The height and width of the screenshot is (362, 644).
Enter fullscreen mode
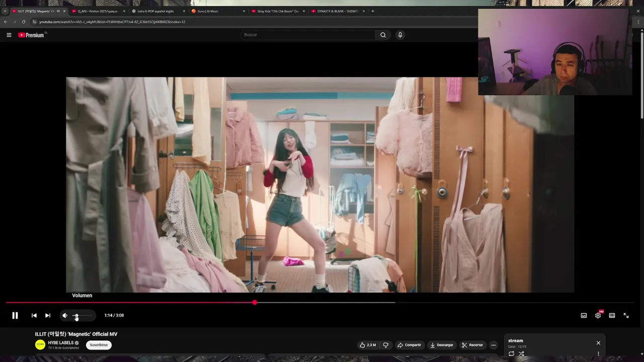click(626, 315)
